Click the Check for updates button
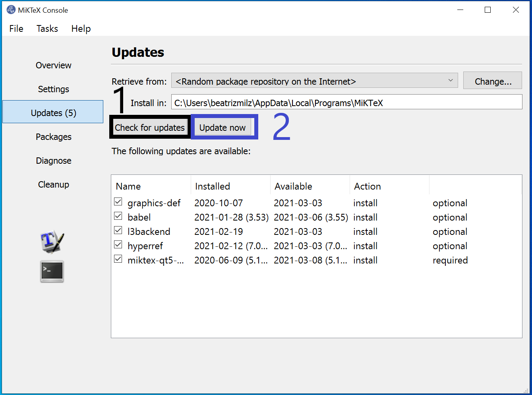 click(x=150, y=128)
